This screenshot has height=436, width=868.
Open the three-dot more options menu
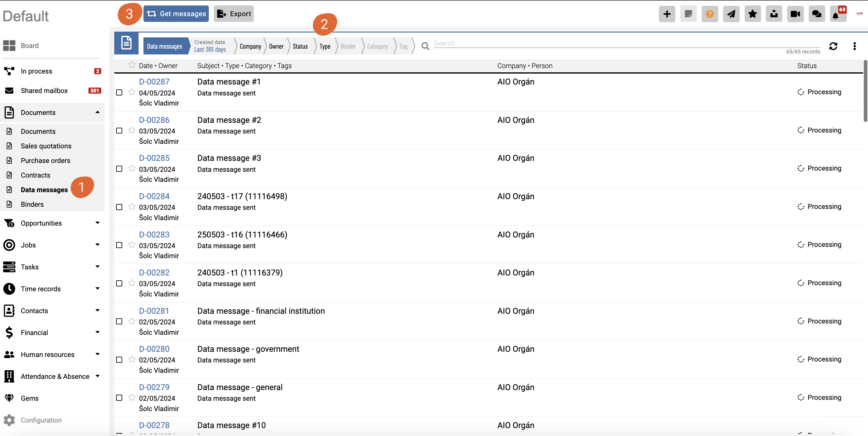click(854, 46)
